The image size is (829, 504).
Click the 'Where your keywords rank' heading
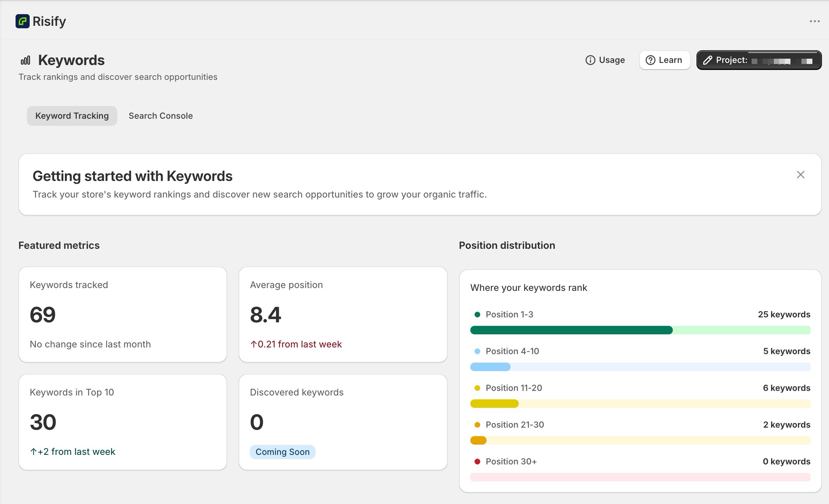point(529,288)
